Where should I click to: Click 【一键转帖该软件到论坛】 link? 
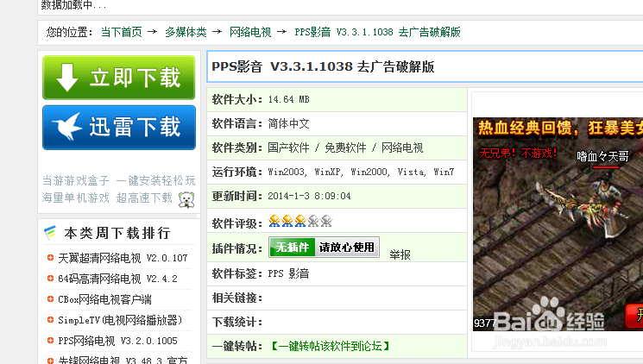pyautogui.click(x=330, y=346)
